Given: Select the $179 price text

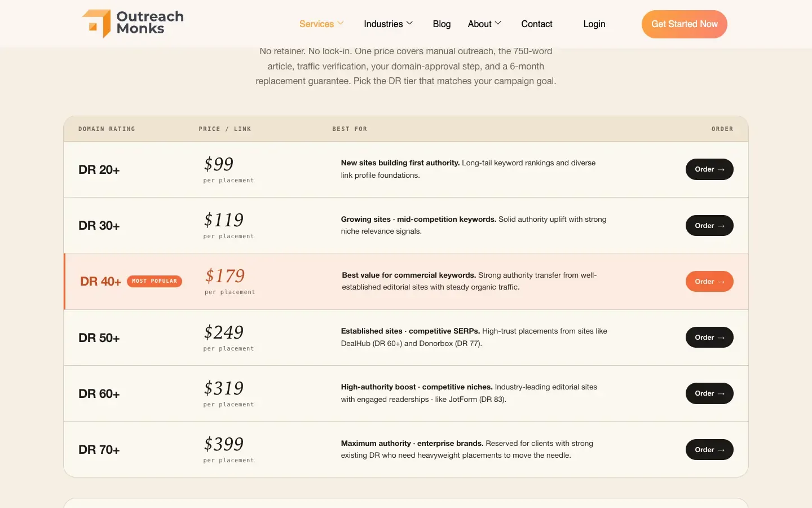Looking at the screenshot, I should coord(225,275).
